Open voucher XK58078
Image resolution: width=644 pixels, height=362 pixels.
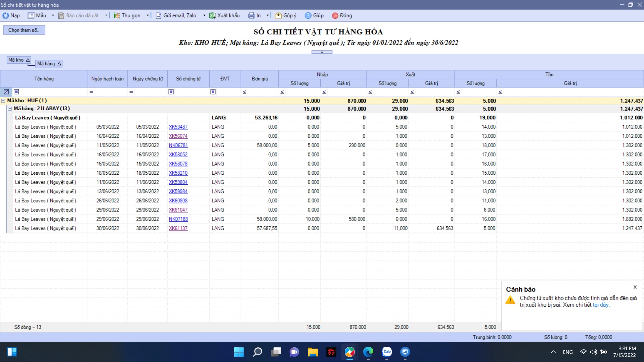tap(178, 164)
